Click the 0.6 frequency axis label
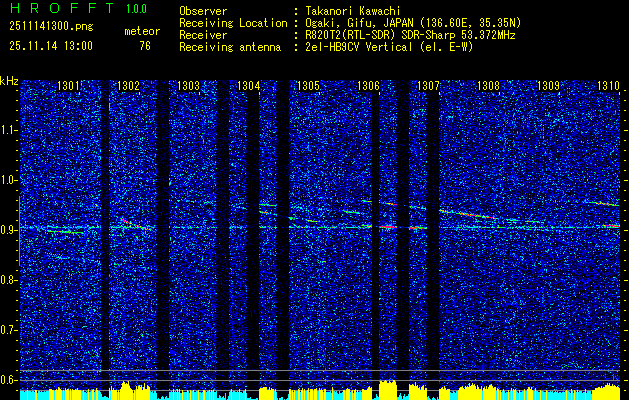Screen dimensions: 629x400 [x=9, y=380]
